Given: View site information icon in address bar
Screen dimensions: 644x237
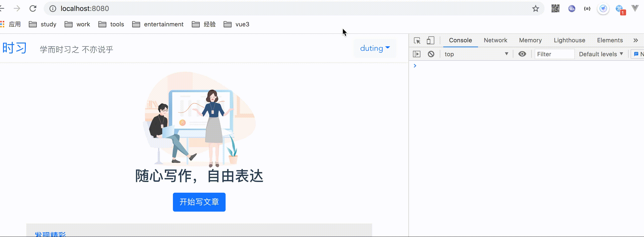Looking at the screenshot, I should point(52,8).
